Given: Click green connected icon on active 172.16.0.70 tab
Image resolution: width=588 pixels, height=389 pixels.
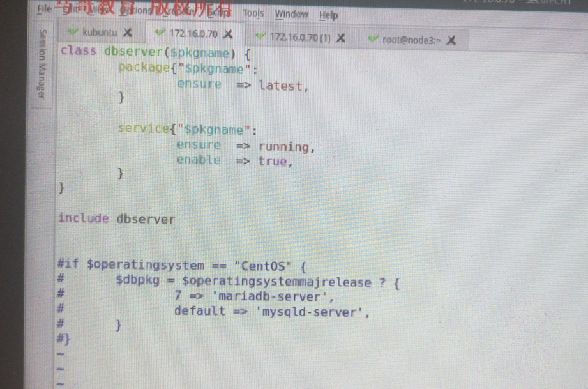Looking at the screenshot, I should 160,33.
